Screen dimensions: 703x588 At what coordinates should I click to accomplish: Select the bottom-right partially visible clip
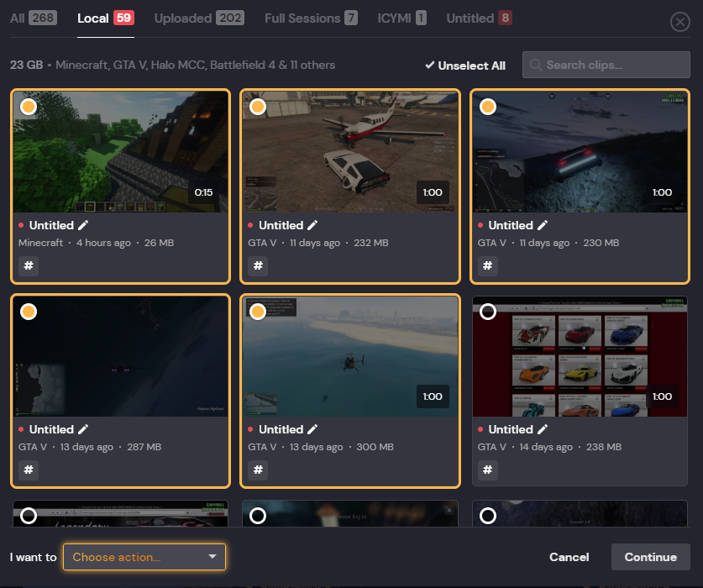(488, 516)
